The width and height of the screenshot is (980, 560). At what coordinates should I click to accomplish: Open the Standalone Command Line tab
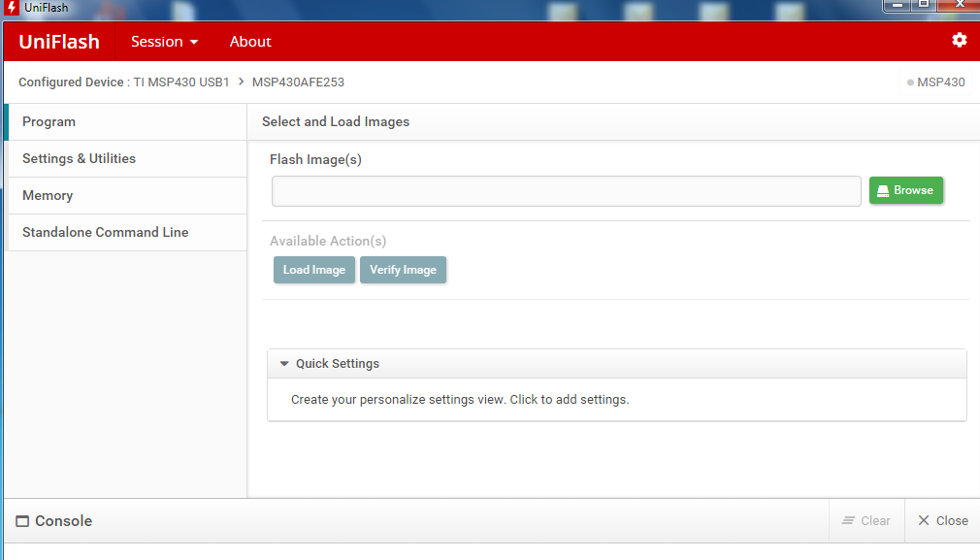click(127, 233)
